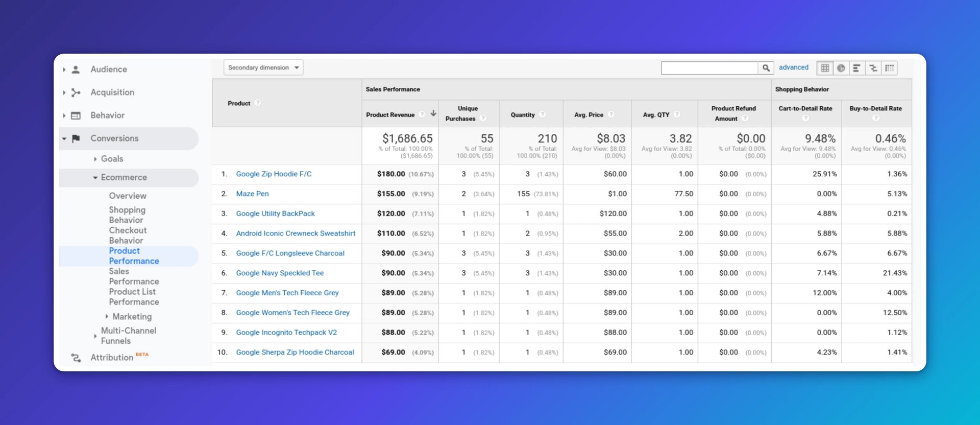
Task: Switch to data table view
Action: click(x=825, y=68)
